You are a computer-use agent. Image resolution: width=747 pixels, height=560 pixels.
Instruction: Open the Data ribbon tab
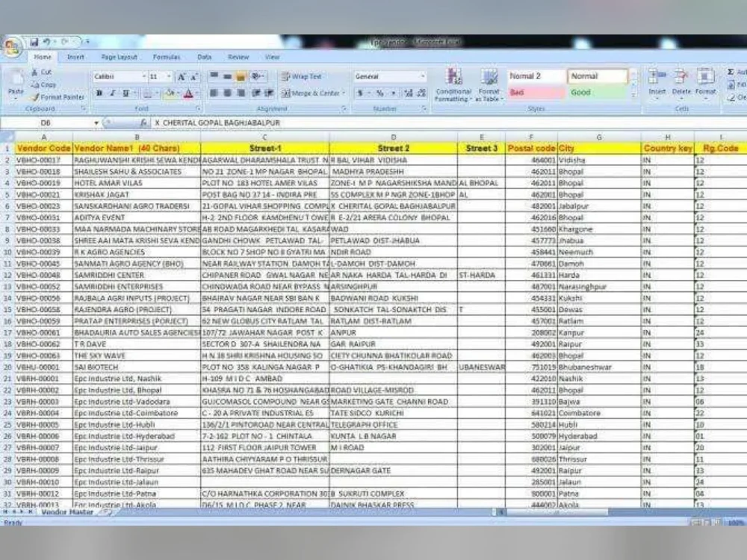click(x=204, y=56)
